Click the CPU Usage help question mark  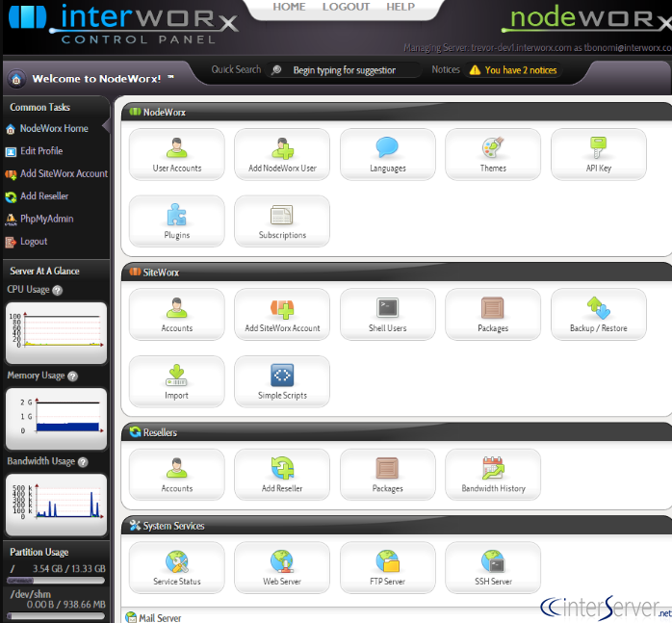[x=58, y=290]
